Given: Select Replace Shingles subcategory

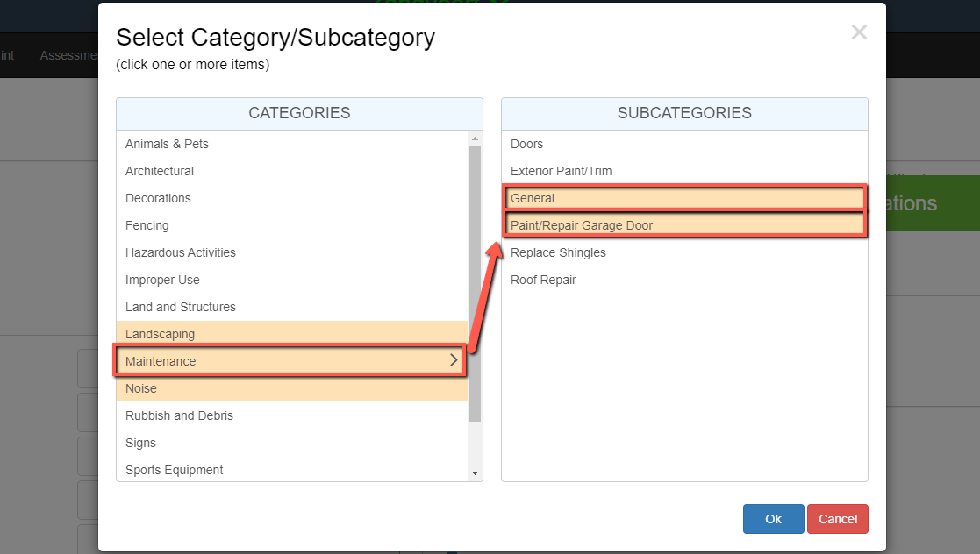Looking at the screenshot, I should pos(558,252).
